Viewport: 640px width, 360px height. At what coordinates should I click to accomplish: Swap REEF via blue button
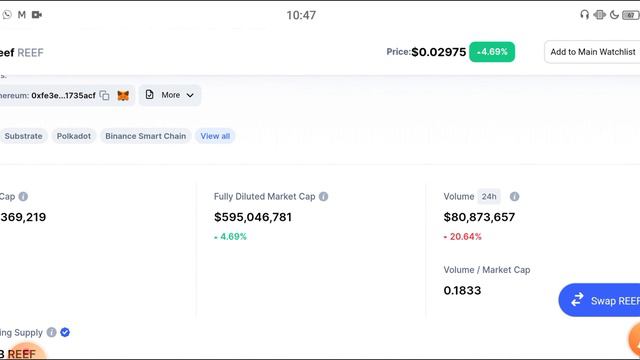599,300
